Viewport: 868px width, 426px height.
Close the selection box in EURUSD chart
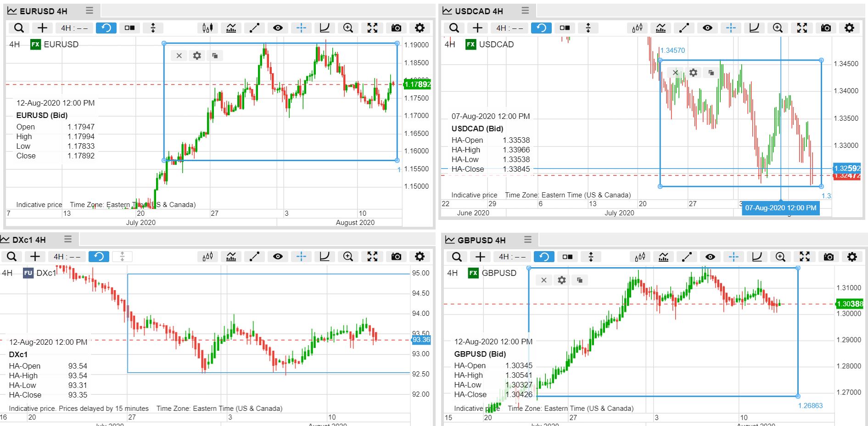point(179,56)
